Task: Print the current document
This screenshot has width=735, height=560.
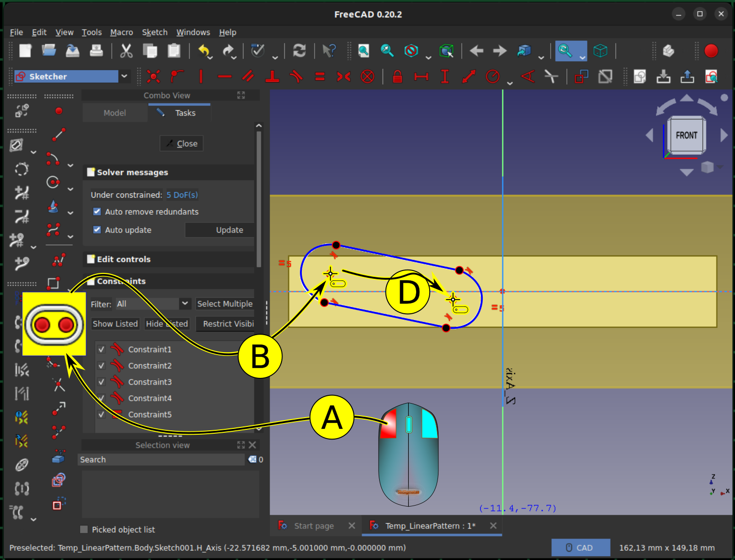Action: [x=96, y=51]
